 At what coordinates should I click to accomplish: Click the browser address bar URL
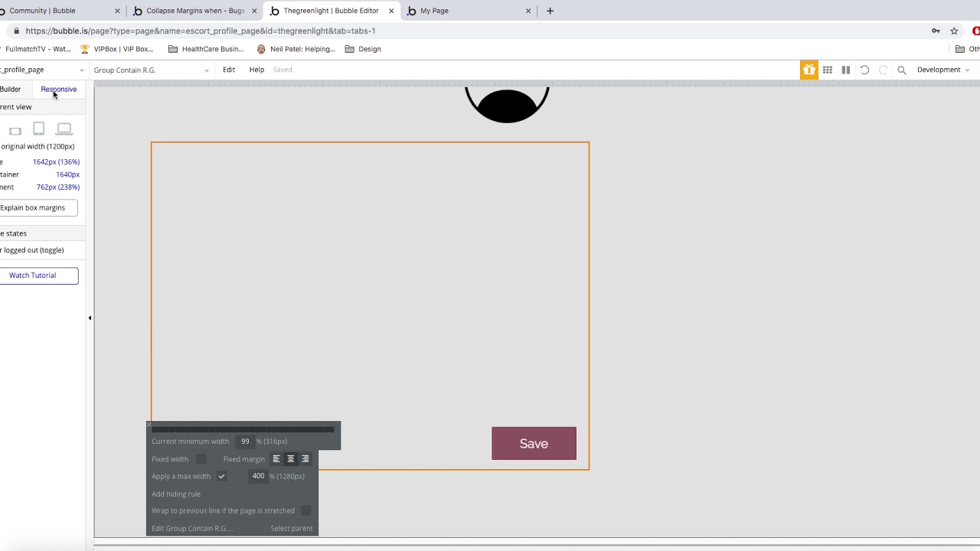(201, 31)
